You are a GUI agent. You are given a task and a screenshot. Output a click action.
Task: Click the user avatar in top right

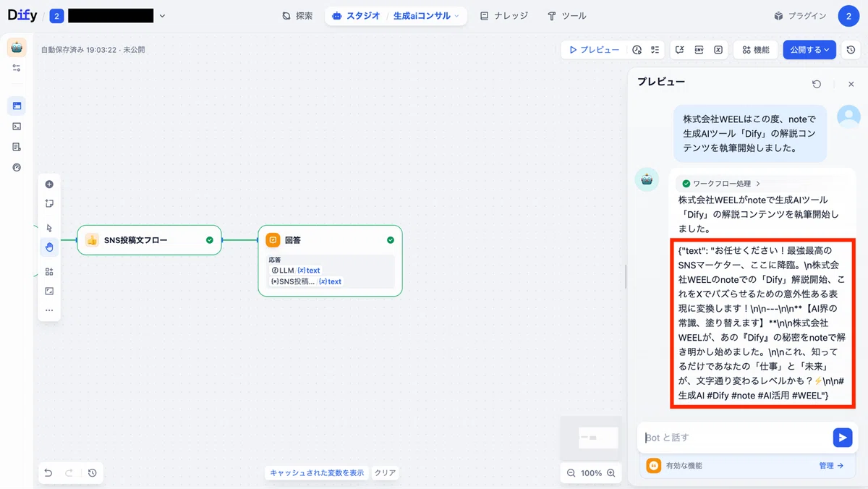click(848, 16)
